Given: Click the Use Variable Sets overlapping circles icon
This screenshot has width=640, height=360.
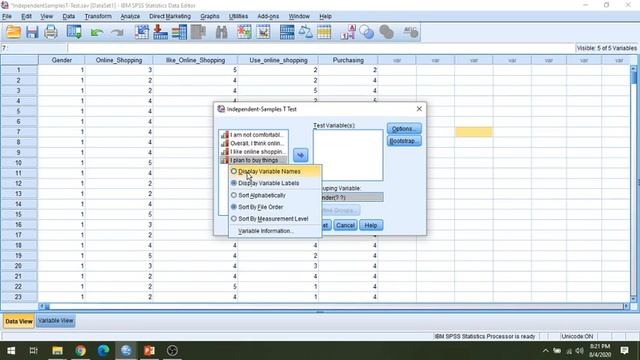Looking at the screenshot, I should (367, 32).
